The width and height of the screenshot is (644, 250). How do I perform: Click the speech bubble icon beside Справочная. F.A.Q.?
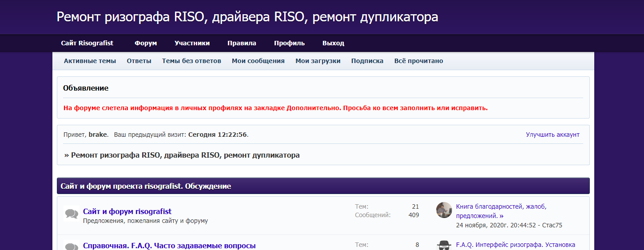coord(72,246)
